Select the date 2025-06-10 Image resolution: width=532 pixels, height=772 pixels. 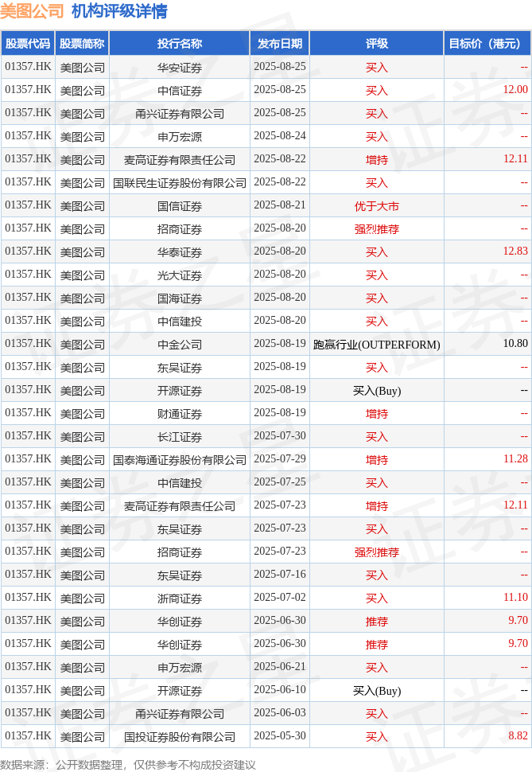click(280, 690)
